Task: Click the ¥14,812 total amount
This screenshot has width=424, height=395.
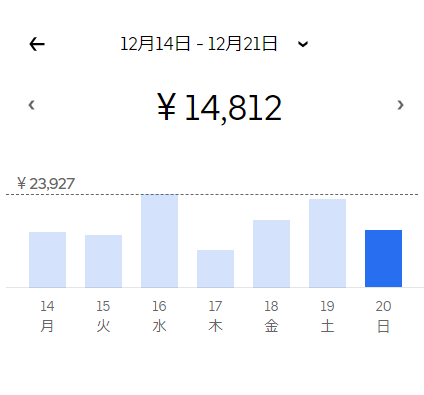Action: [219, 107]
